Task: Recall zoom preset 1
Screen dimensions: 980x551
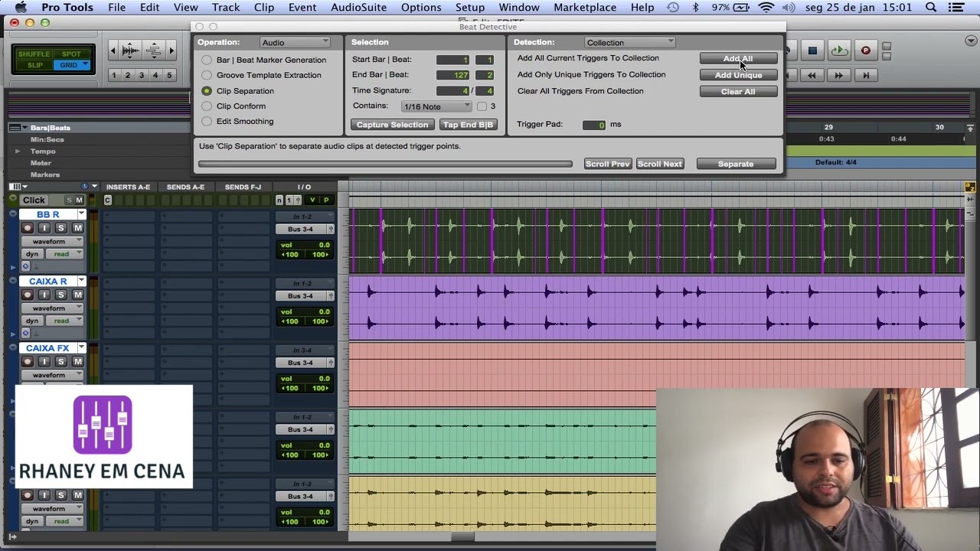Action: point(114,75)
